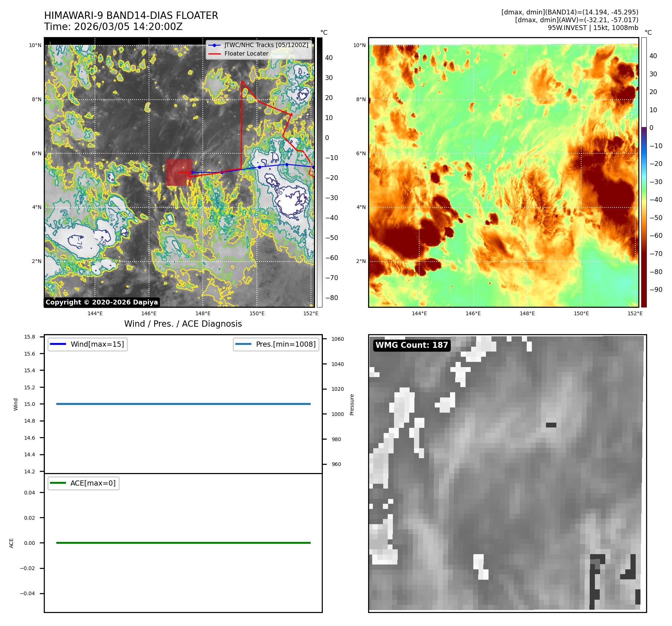Click the blue JTWC/NHC Tracks legend marker

click(214, 45)
